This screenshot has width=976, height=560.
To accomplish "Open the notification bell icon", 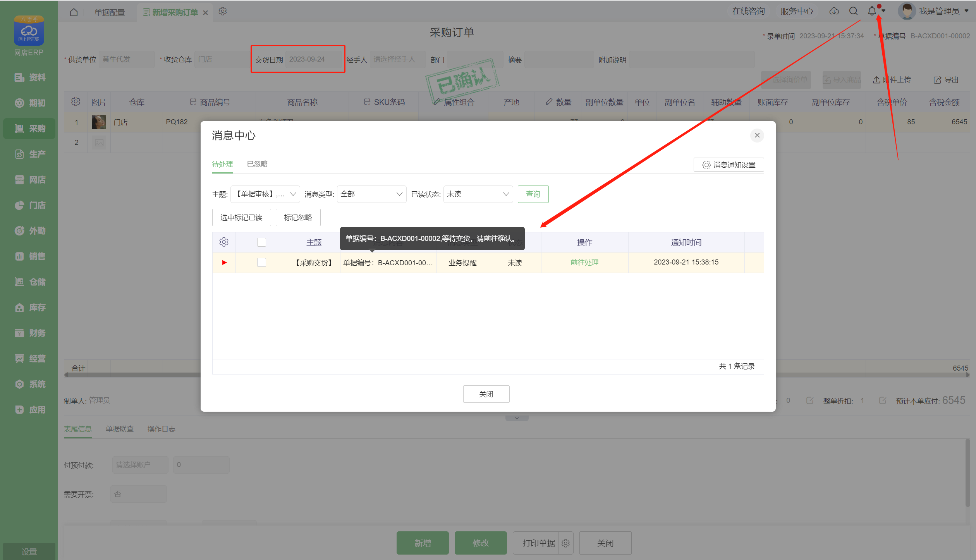I will coord(872,11).
